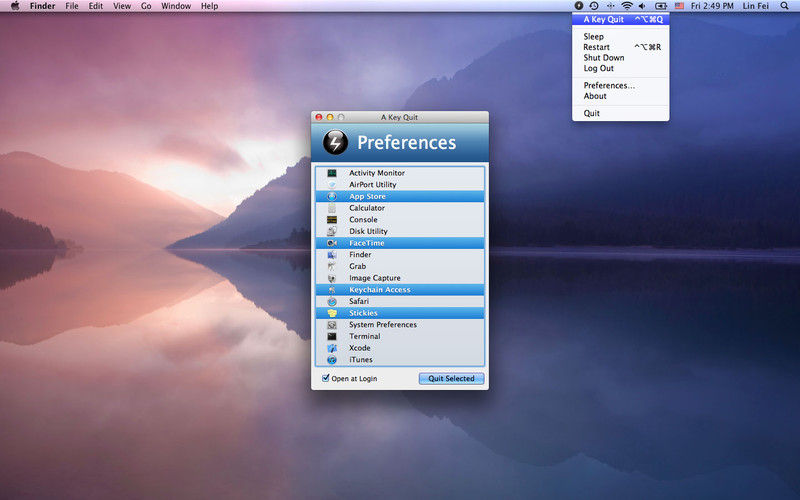Screen dimensions: 800x500
Task: Choose Log Out from the menu
Action: [620, 68]
